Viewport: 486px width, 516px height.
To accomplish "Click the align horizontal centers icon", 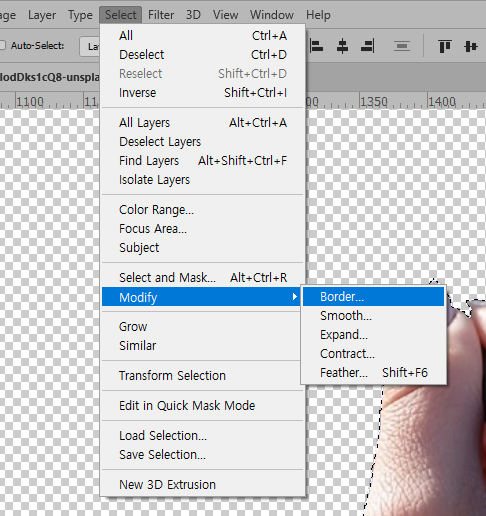I will [342, 46].
